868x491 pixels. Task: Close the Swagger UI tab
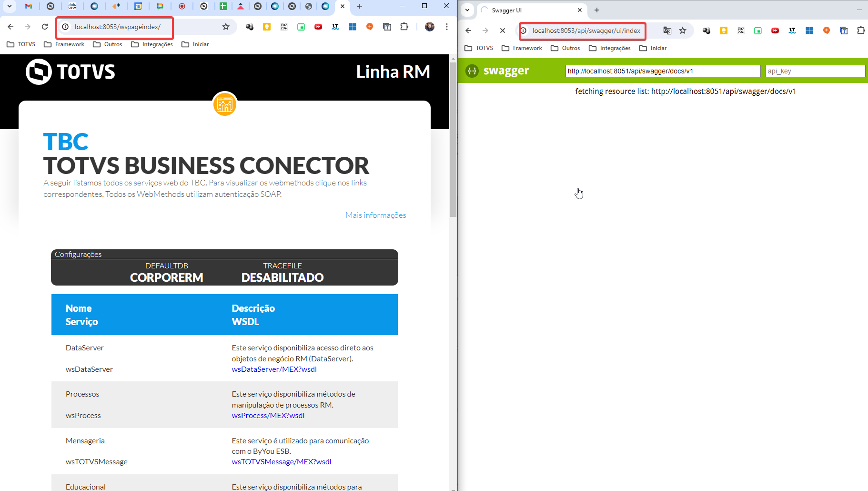coord(580,10)
